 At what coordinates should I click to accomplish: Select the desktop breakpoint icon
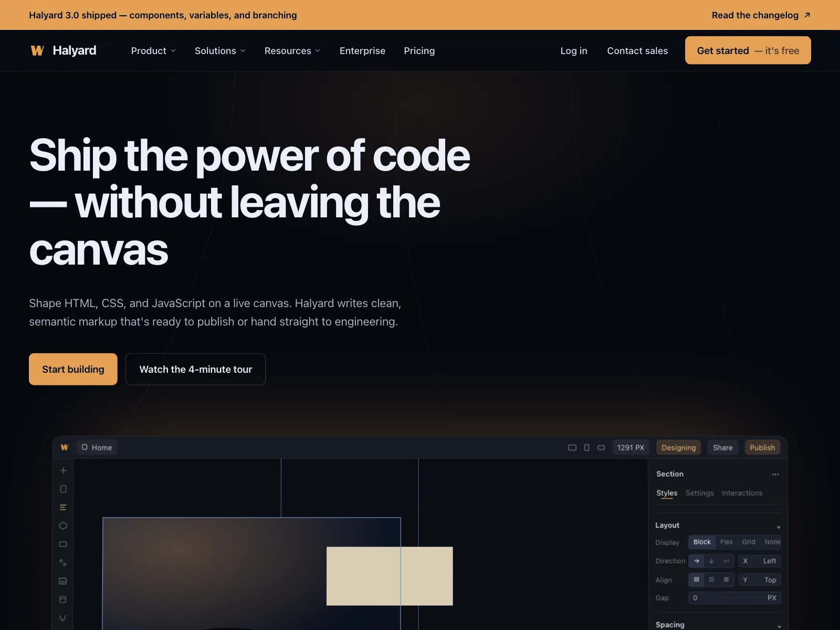[x=572, y=447]
